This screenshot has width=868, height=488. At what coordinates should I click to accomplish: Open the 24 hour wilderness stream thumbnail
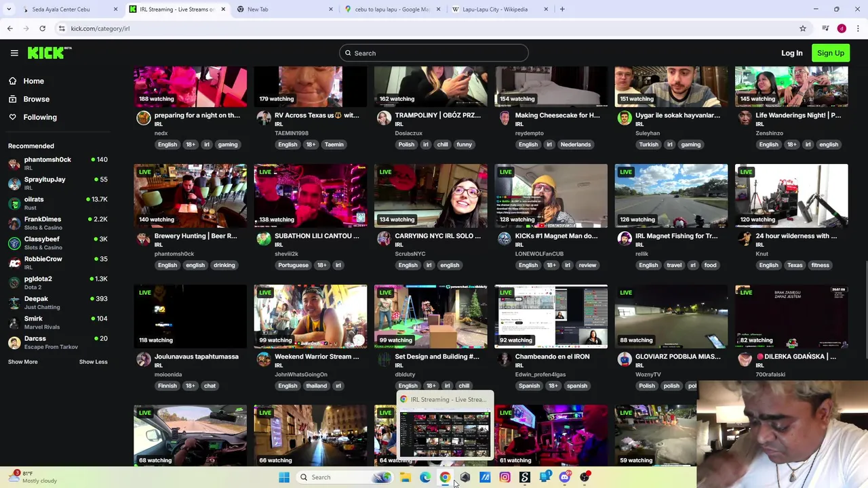(791, 195)
